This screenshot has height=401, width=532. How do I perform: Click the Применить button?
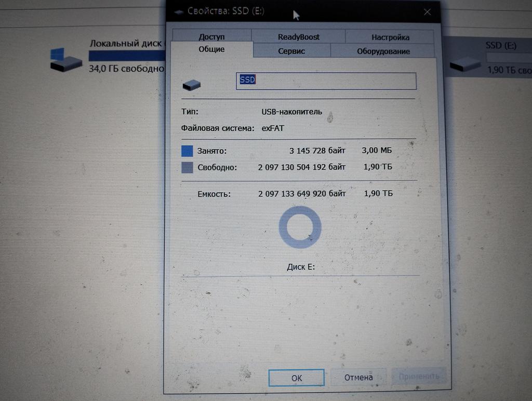pos(419,376)
